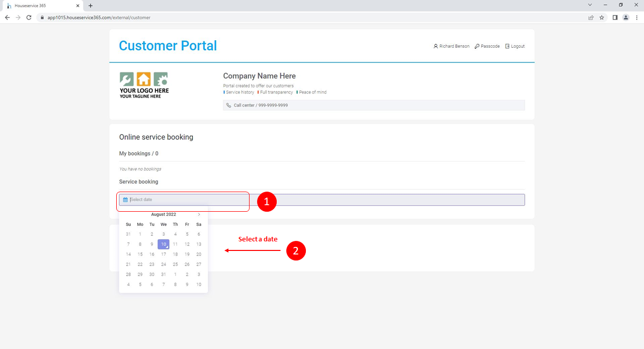The width and height of the screenshot is (644, 349).
Task: Pick July 31 in first calendar row
Action: pyautogui.click(x=128, y=234)
